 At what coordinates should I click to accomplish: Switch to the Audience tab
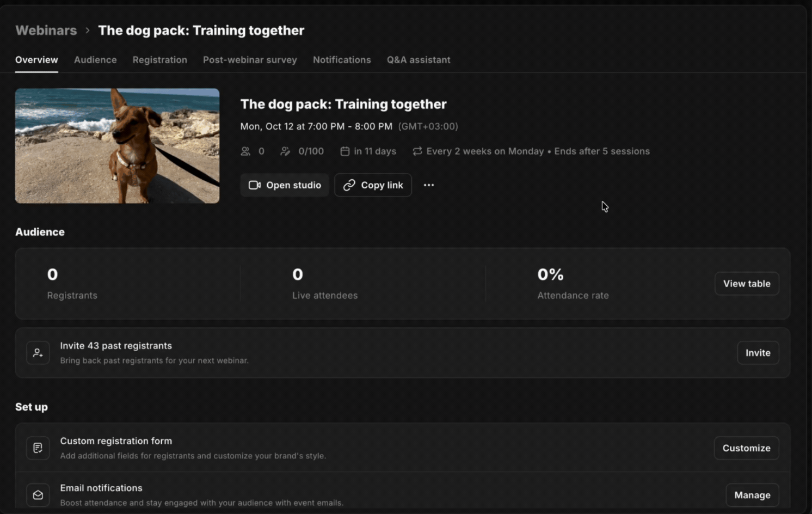tap(95, 60)
